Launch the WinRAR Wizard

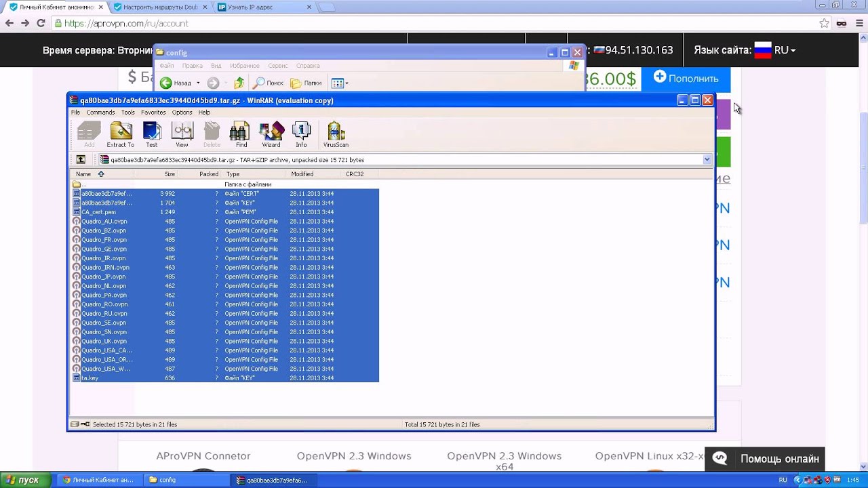tap(271, 134)
